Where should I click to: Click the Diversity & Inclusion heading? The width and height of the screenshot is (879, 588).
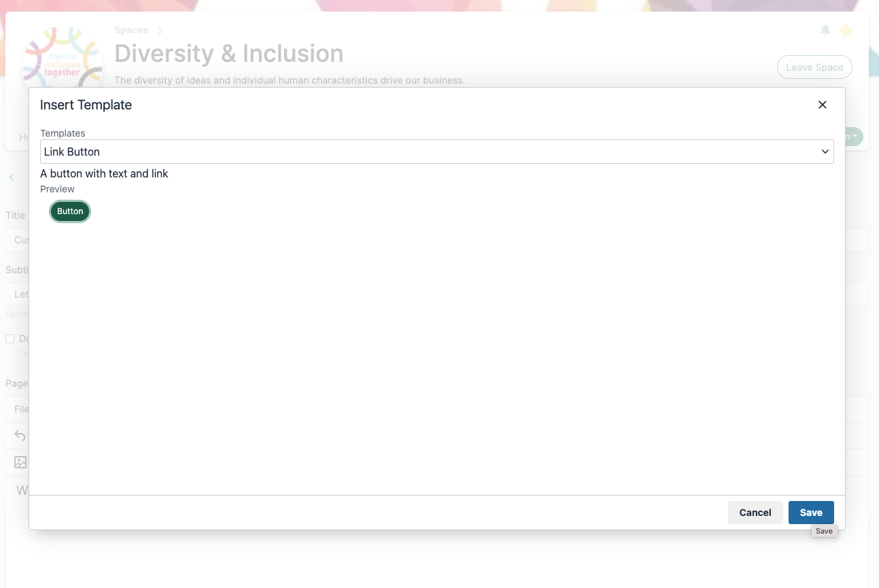click(229, 54)
